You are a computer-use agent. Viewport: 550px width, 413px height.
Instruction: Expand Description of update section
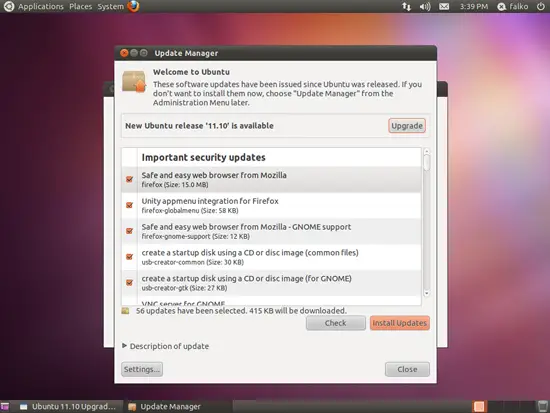[166, 346]
